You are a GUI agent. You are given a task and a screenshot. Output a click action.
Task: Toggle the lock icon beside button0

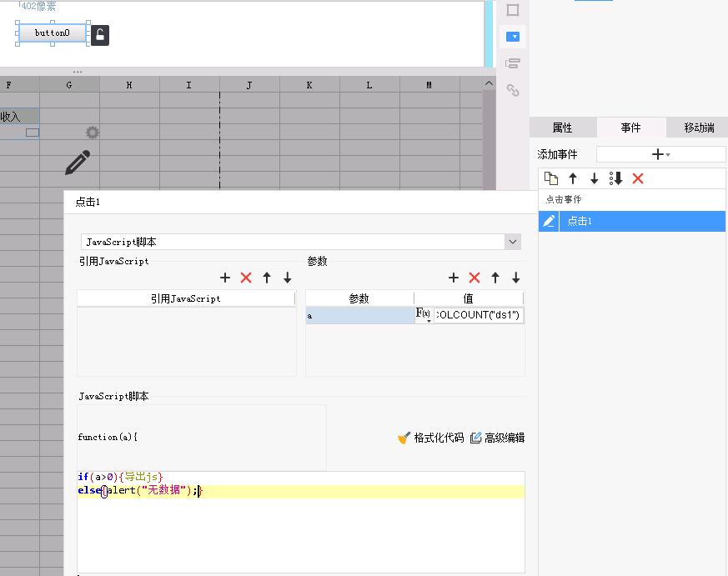pos(100,35)
